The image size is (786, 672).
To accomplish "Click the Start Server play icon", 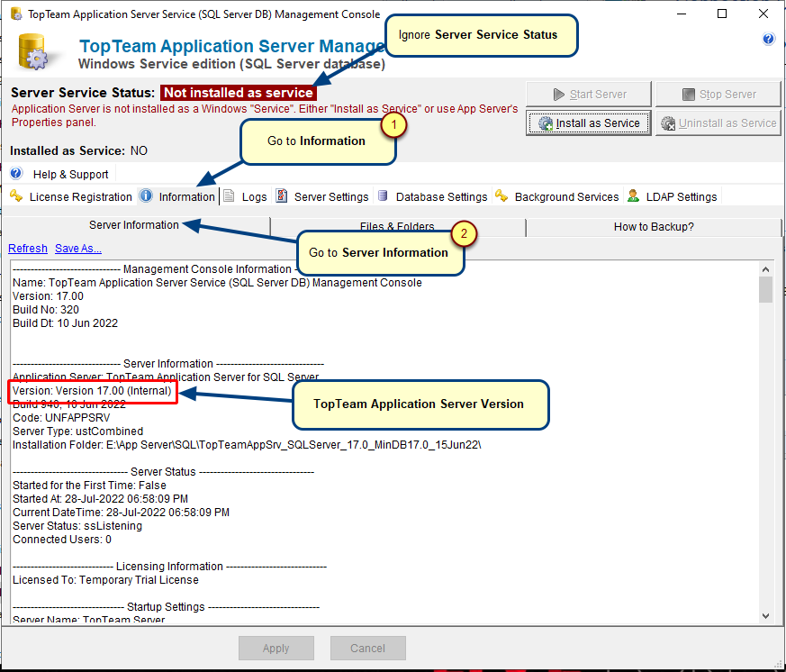I will (559, 95).
